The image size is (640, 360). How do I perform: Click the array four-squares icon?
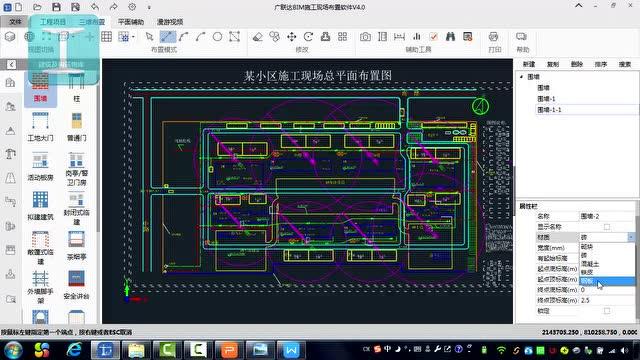(342, 37)
